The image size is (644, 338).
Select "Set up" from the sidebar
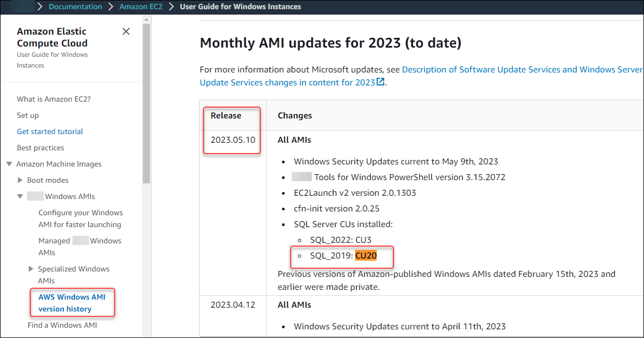[x=28, y=115]
